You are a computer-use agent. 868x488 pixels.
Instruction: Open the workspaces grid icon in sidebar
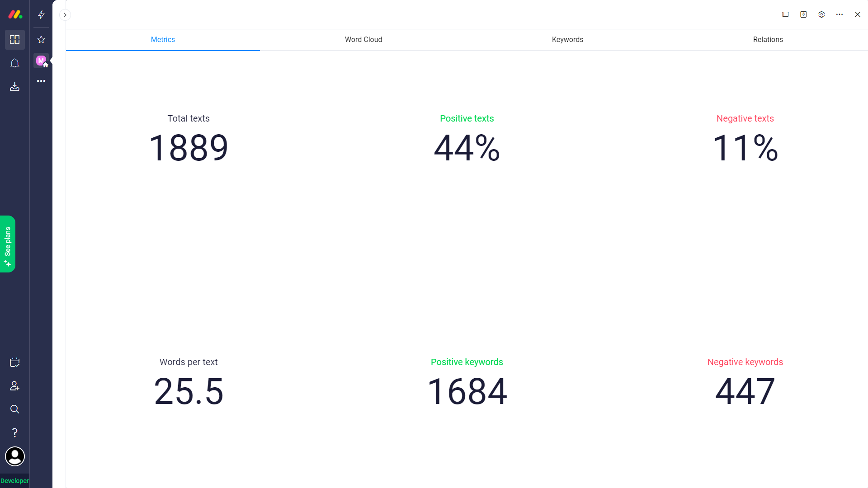(x=14, y=40)
